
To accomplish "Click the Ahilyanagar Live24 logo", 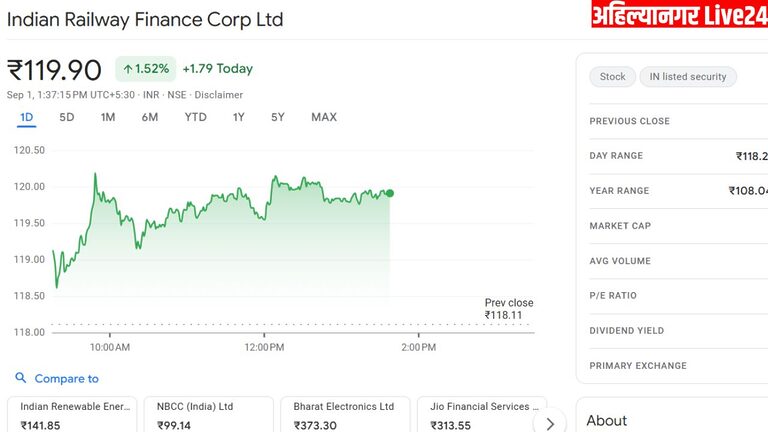I will [678, 15].
